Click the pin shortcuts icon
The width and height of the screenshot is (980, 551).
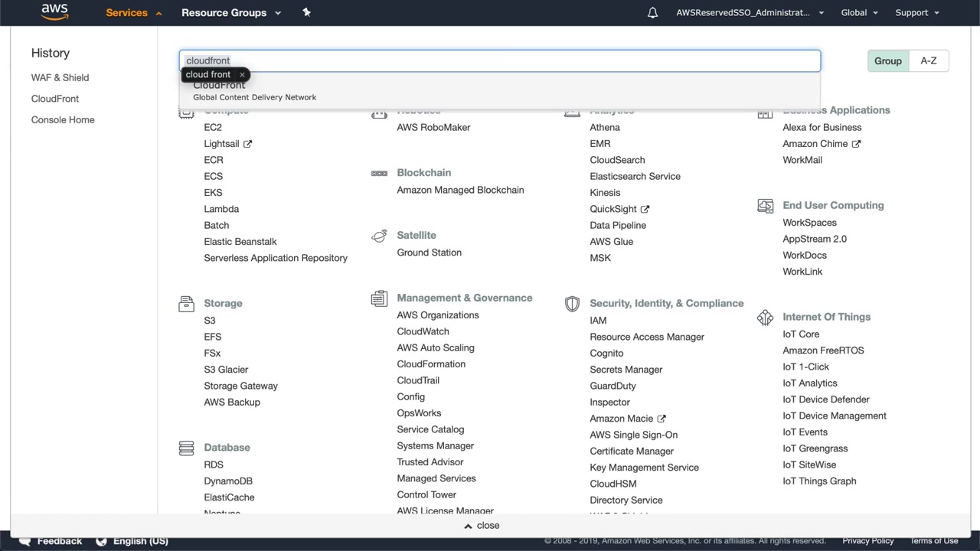click(306, 12)
